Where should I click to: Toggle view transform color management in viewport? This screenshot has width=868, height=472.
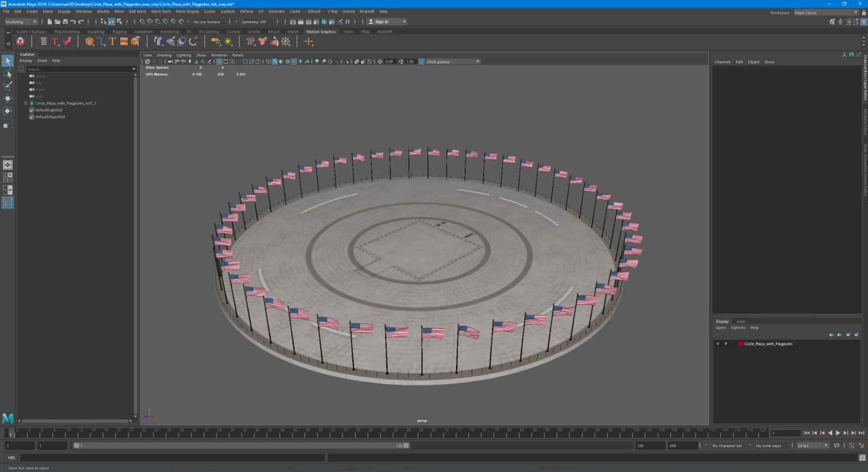421,61
